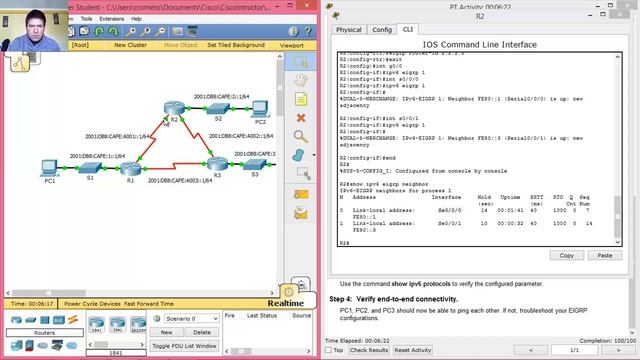Click Viewport in yellow bar
The image size is (640, 360).
tap(291, 46)
